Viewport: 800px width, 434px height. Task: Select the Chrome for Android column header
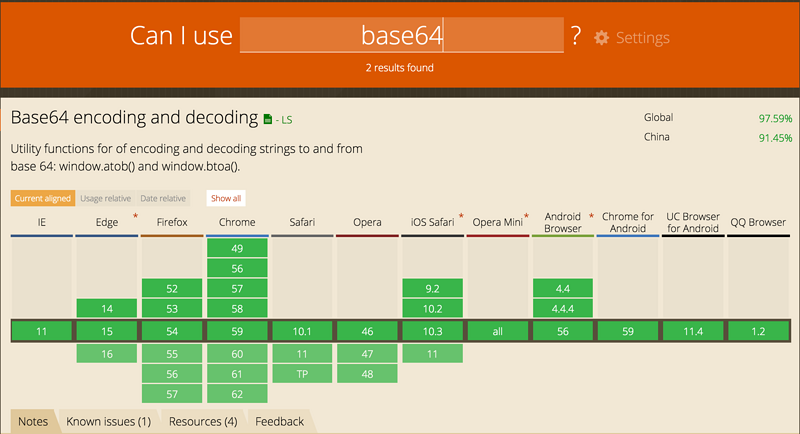click(x=628, y=222)
